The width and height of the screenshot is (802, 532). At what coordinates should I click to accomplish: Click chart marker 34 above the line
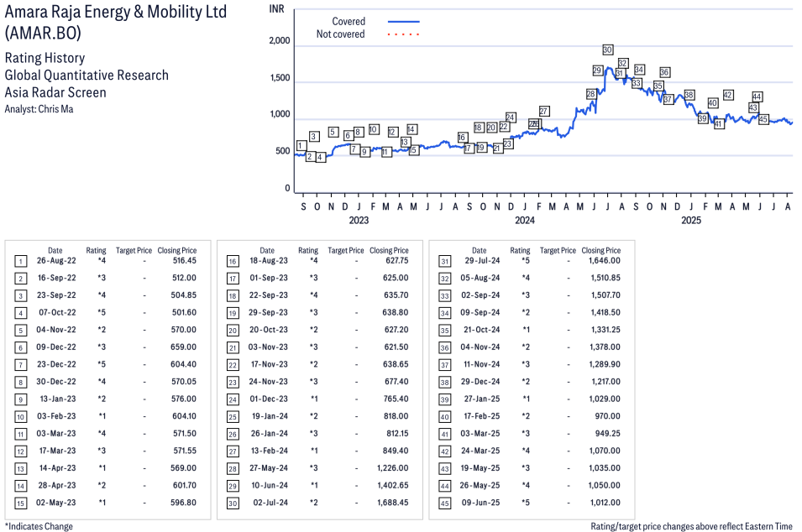[639, 70]
